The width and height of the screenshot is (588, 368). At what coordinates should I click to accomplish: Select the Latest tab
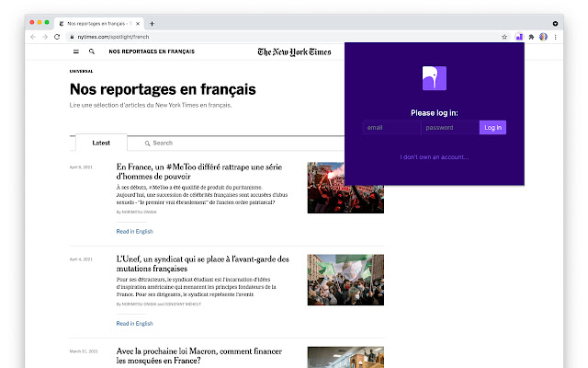click(101, 144)
